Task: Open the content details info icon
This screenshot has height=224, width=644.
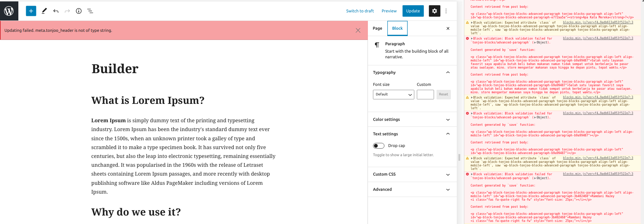Action: coord(79,11)
